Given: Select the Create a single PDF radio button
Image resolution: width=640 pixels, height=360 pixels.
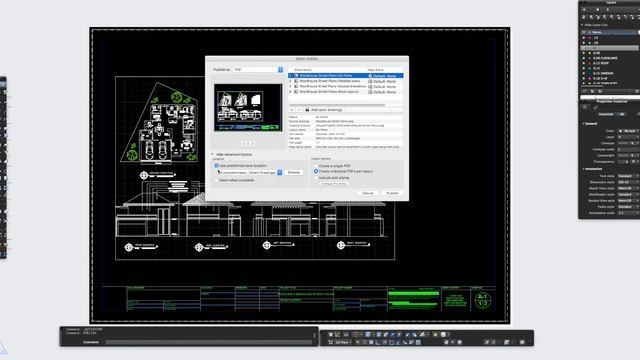Looking at the screenshot, I should 316,166.
